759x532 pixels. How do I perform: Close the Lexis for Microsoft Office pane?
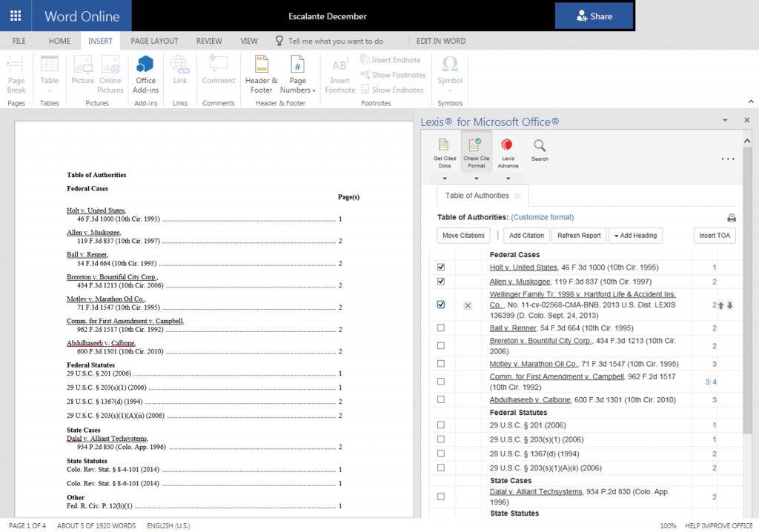[x=747, y=120]
